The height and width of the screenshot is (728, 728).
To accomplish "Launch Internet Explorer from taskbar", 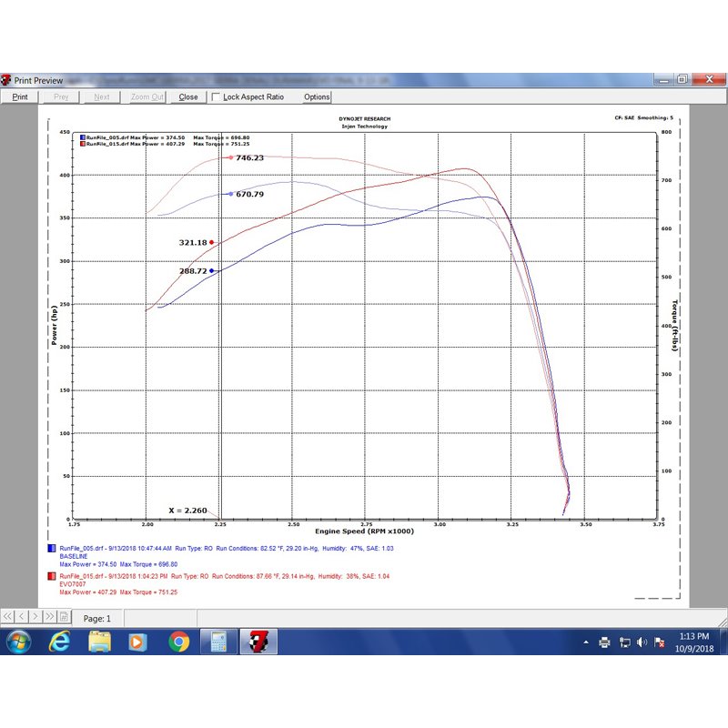I will click(59, 642).
